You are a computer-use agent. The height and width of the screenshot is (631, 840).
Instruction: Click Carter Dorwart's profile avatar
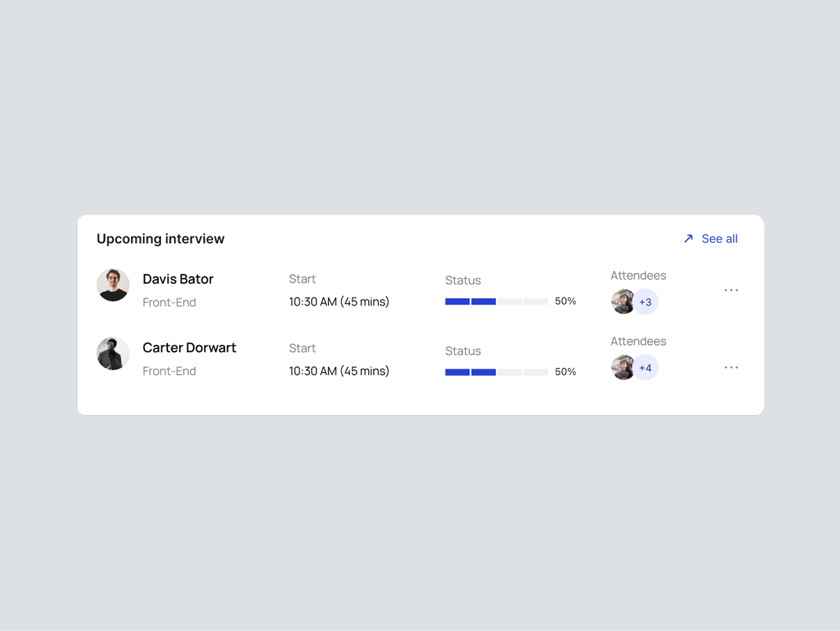pos(113,354)
